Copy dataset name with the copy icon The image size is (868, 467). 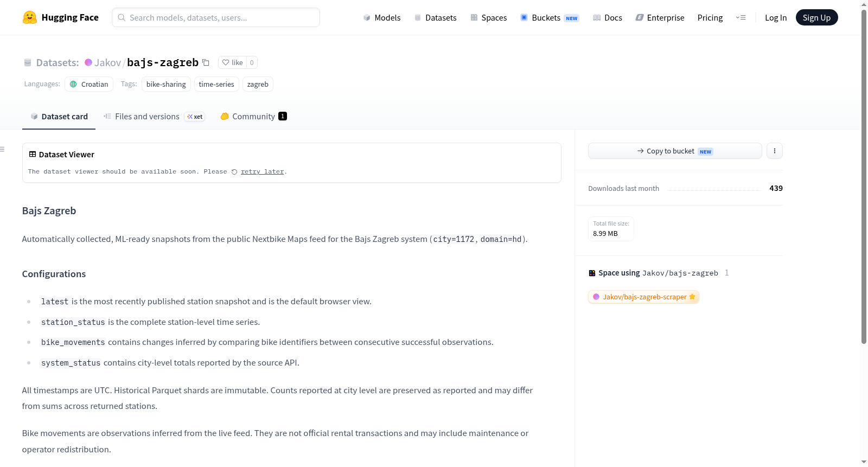[x=206, y=62]
